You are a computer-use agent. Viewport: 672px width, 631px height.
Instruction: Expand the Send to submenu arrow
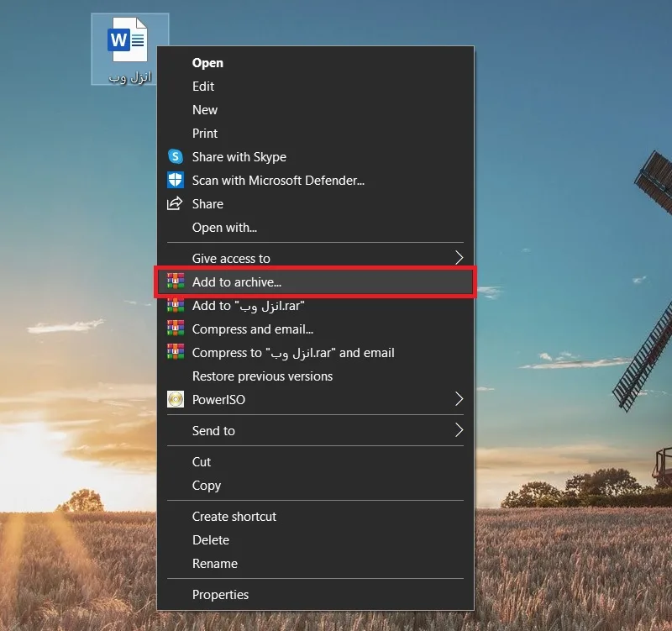(x=459, y=430)
